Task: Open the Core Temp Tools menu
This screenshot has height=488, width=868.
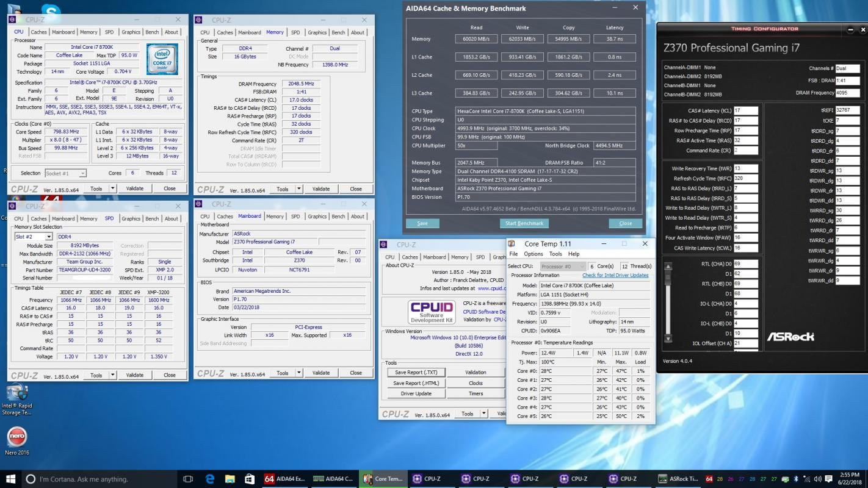Action: 555,254
